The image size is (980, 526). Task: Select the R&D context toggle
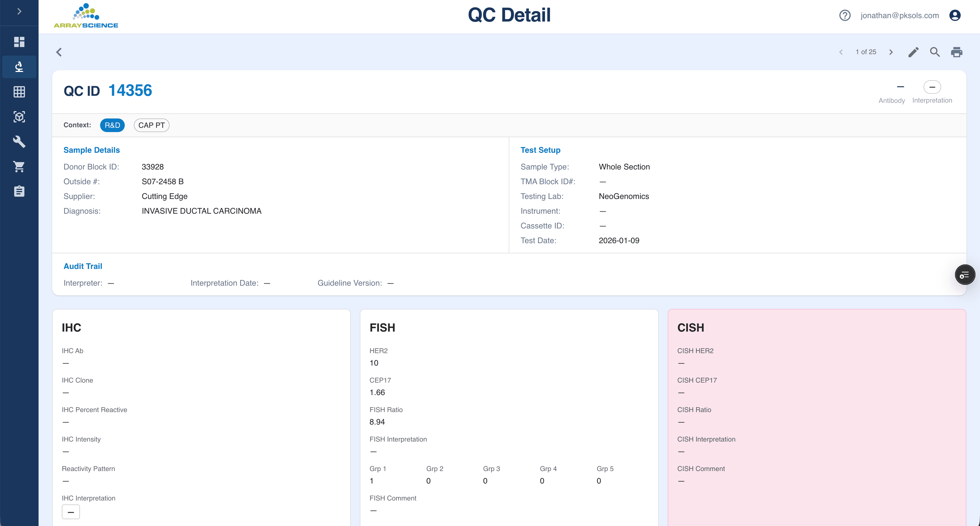click(x=112, y=125)
